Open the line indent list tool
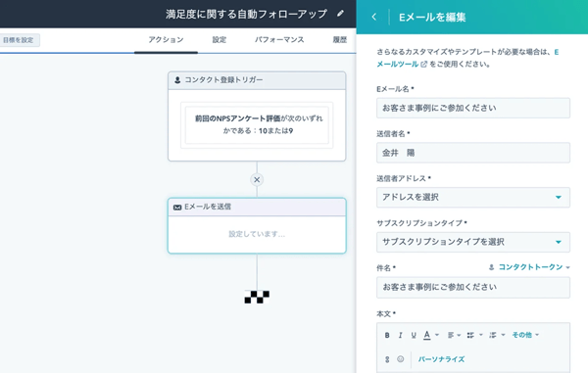This screenshot has width=588, height=373. [492, 335]
